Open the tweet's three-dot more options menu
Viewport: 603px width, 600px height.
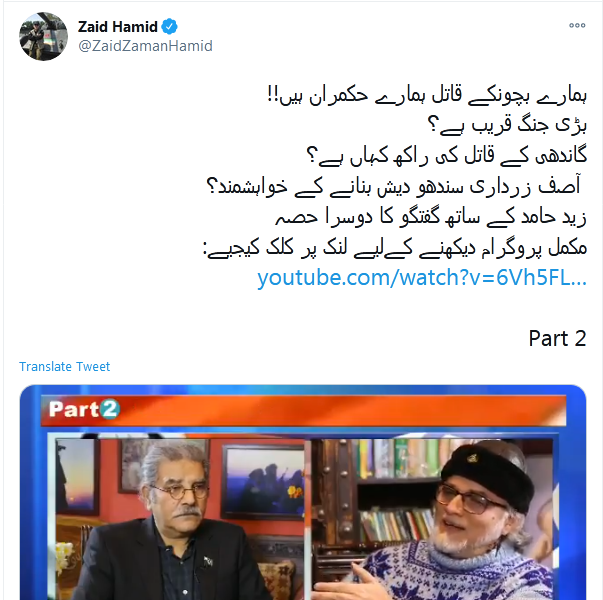pos(577,25)
